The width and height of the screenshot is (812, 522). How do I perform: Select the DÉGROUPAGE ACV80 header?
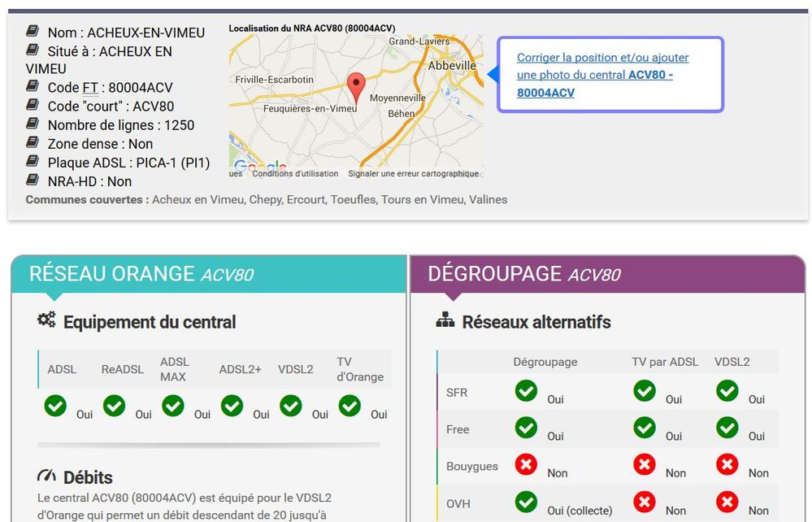coord(607,274)
